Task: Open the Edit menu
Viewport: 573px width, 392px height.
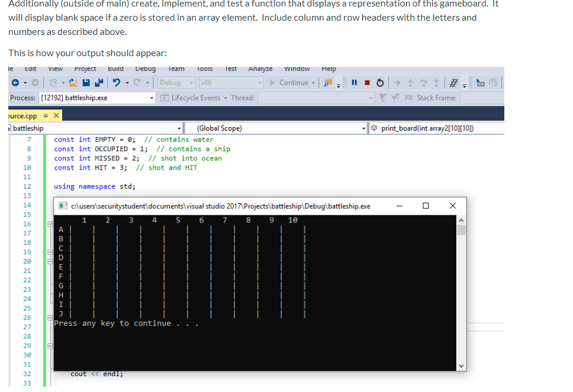Action: tap(30, 69)
